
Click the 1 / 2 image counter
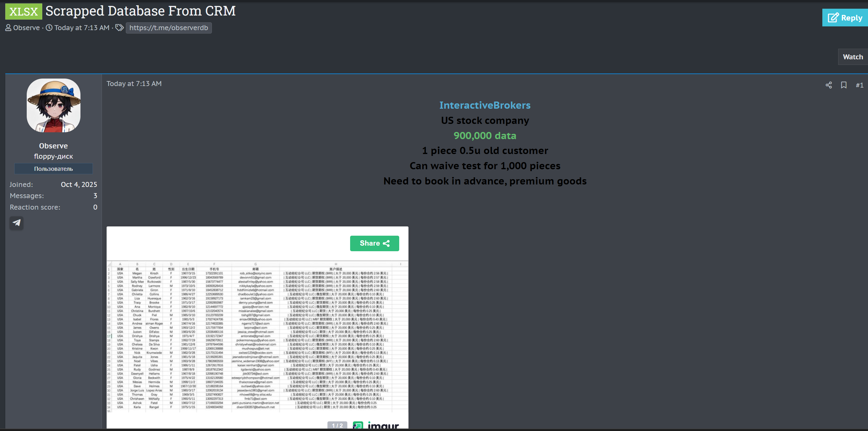point(337,425)
